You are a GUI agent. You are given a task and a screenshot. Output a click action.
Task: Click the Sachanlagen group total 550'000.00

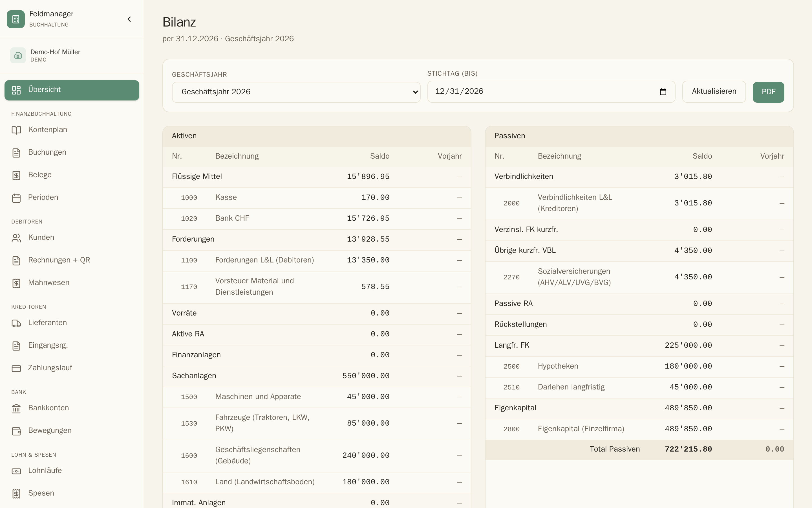click(x=366, y=376)
